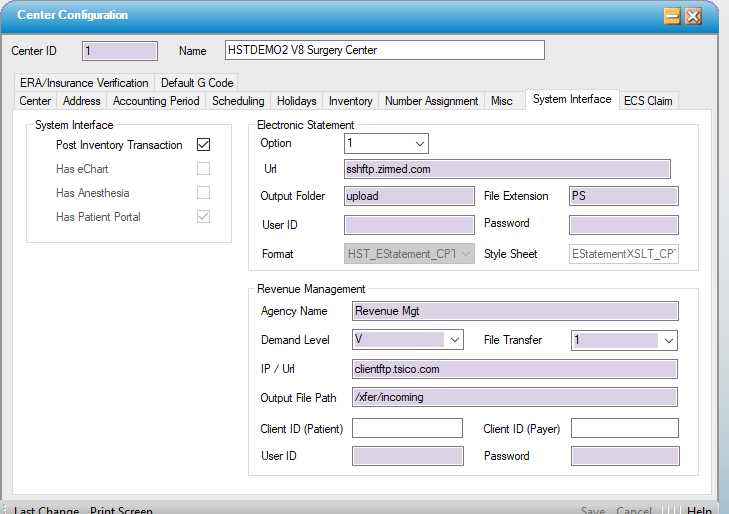Click the Print Screen button
The image size is (729, 514).
tap(121, 510)
